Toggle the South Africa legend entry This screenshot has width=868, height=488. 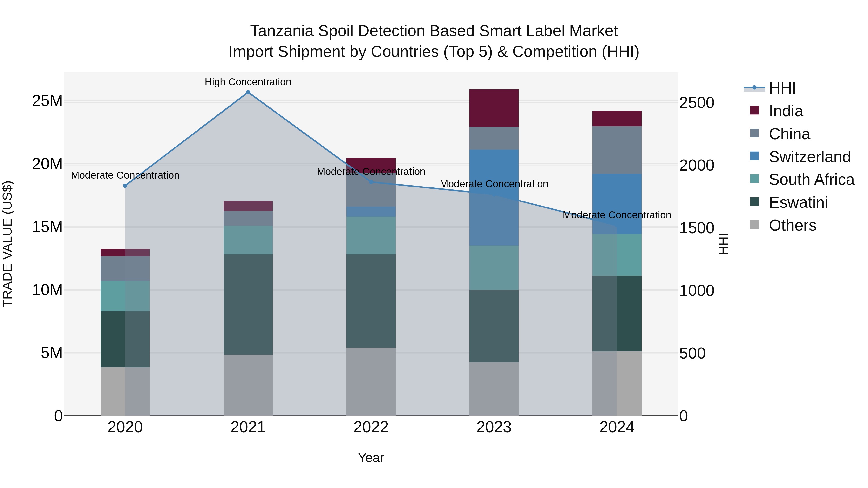point(802,180)
